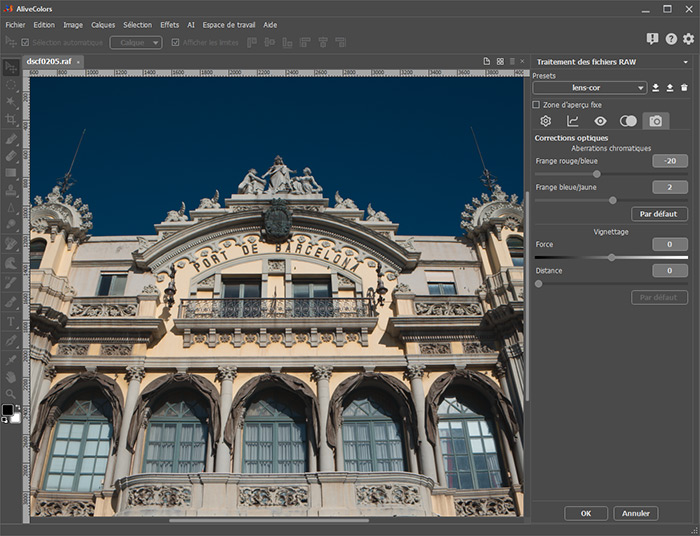
Task: Open the gear settings tab in RAW panel
Action: point(546,121)
